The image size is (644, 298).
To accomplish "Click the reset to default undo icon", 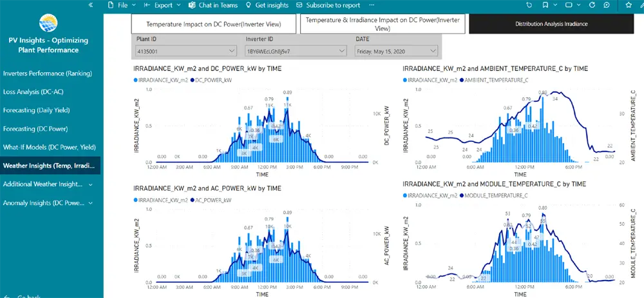I will point(529,5).
